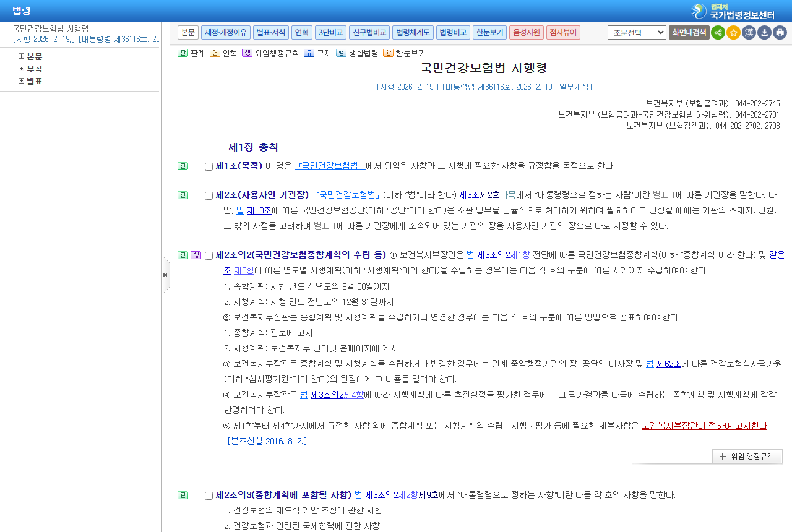Click the orange star favorite icon
Image resolution: width=792 pixels, height=532 pixels.
click(733, 33)
